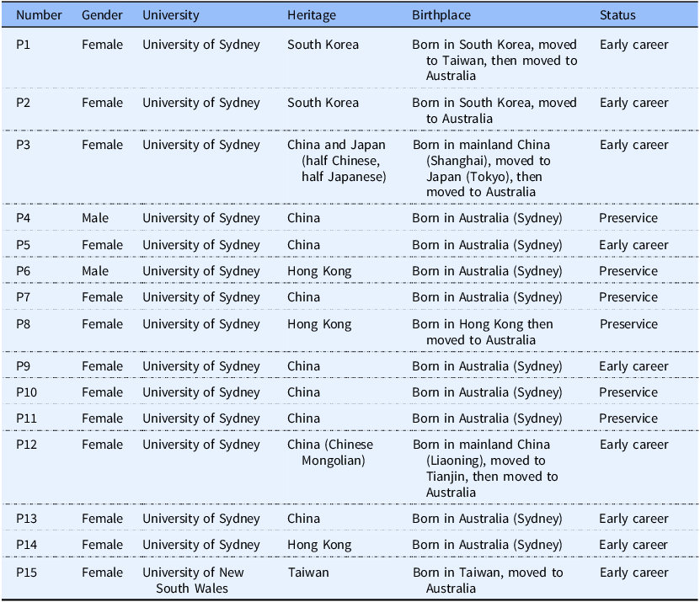The height and width of the screenshot is (602, 700).
Task: Click the P12 birthplace cell mentioning Liaoning
Action: (485, 468)
